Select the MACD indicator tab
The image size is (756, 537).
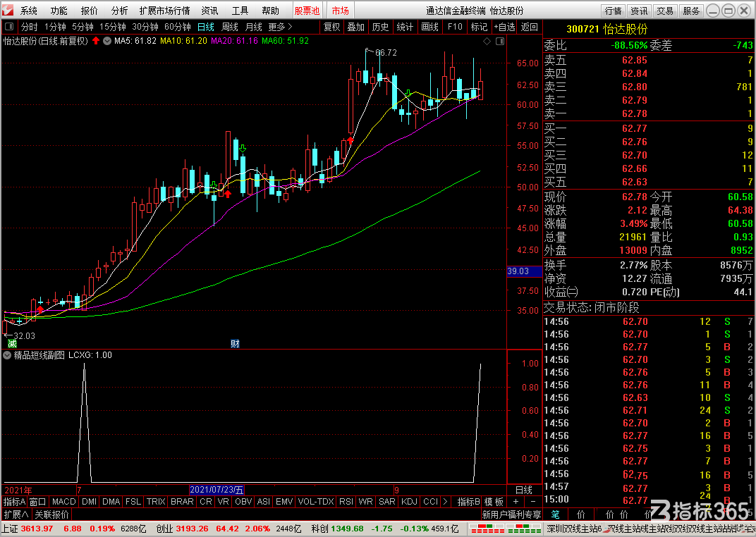[63, 502]
